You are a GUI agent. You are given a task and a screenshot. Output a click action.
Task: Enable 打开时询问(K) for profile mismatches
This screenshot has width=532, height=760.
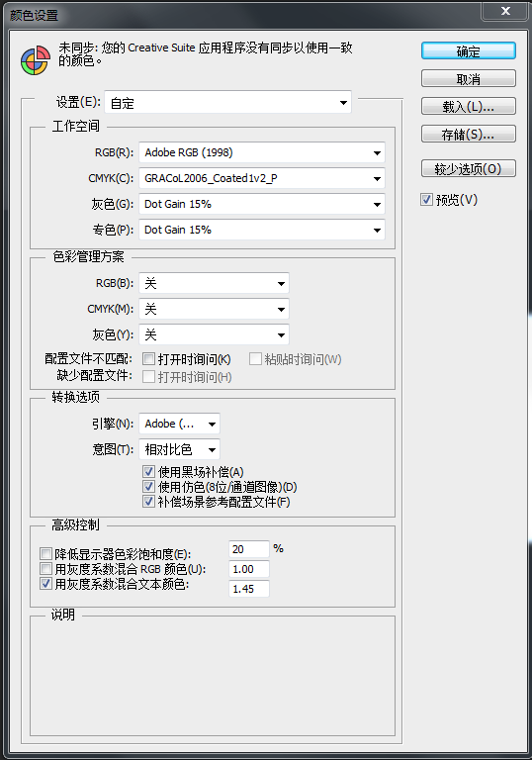(148, 358)
